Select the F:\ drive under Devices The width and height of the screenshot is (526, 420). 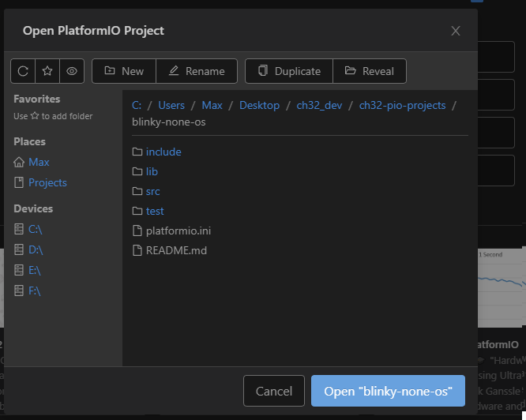[x=35, y=291]
